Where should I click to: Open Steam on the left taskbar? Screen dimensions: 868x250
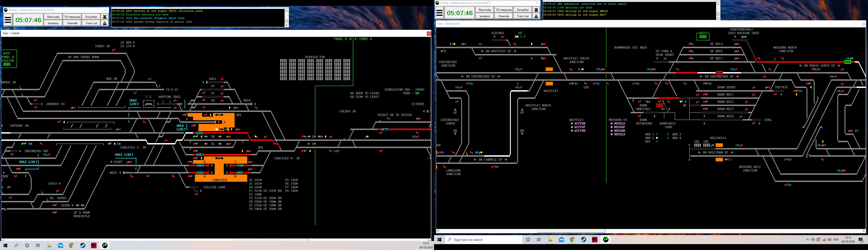pyautogui.click(x=83, y=246)
